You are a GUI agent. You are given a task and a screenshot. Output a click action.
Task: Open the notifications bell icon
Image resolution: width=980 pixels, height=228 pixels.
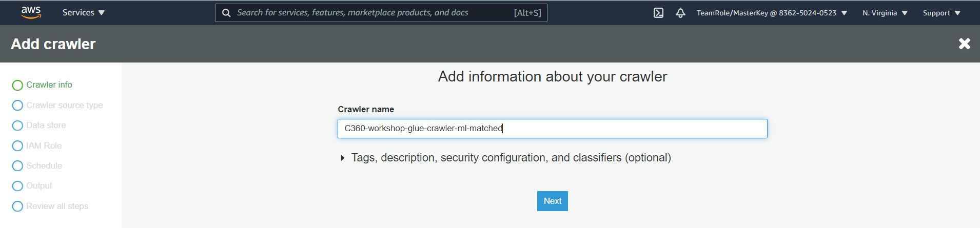point(680,13)
